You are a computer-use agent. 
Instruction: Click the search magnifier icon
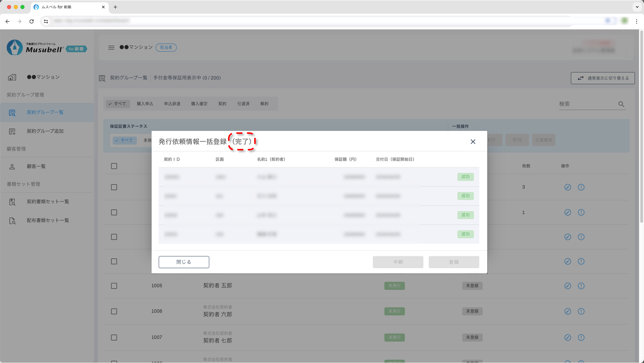click(x=621, y=104)
